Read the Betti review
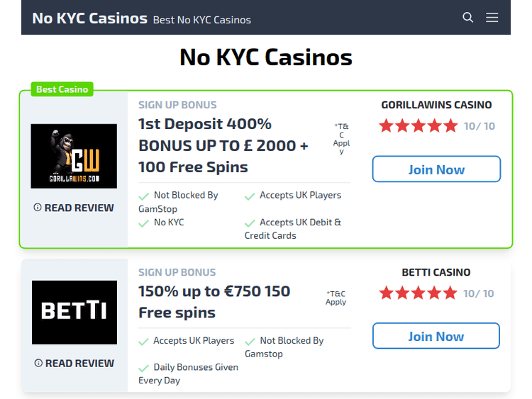 (x=79, y=363)
